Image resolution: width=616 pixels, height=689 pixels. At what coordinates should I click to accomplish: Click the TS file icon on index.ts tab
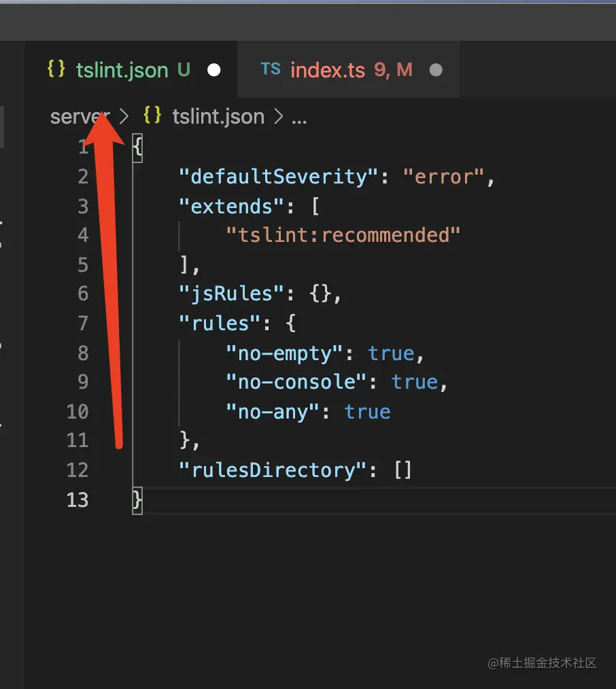click(x=271, y=69)
